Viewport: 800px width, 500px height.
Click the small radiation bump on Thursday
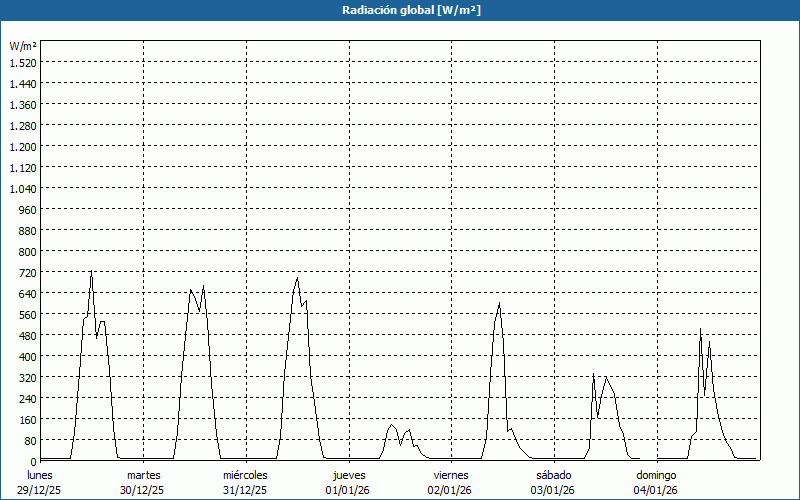coord(392,425)
